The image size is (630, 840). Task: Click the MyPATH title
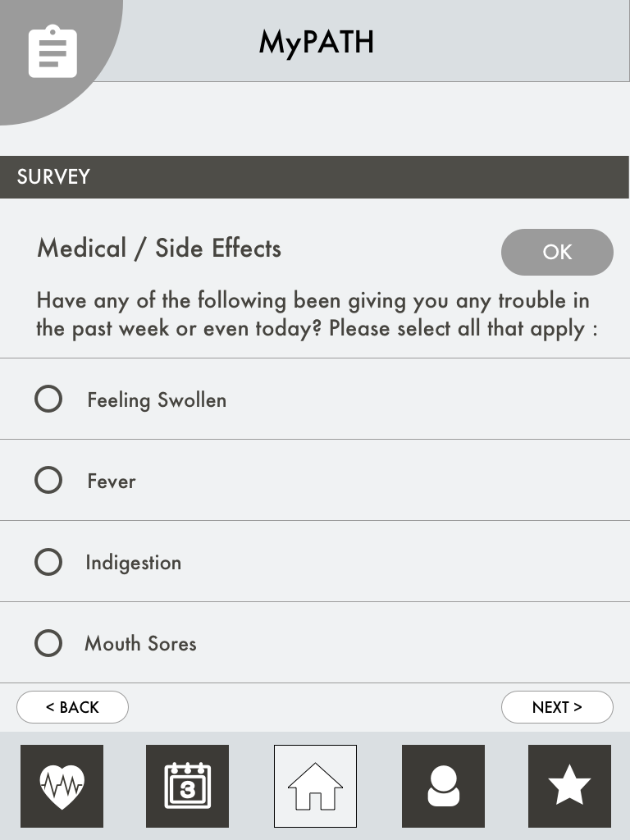[x=316, y=43]
